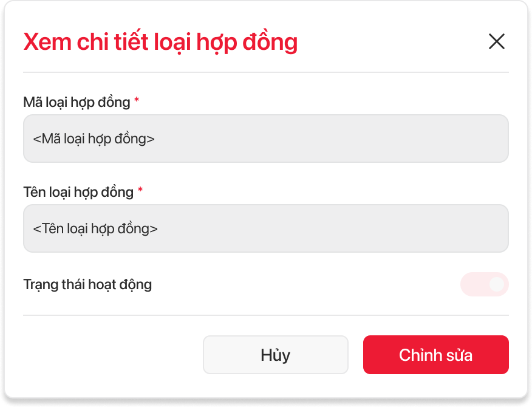532x407 pixels.
Task: Click the Hủy button
Action: (276, 355)
